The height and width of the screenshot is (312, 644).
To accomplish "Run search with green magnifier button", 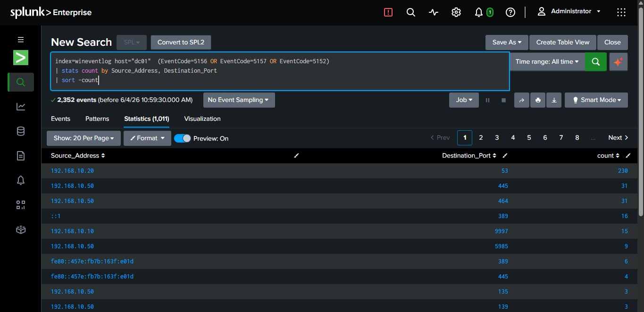I will pyautogui.click(x=596, y=61).
